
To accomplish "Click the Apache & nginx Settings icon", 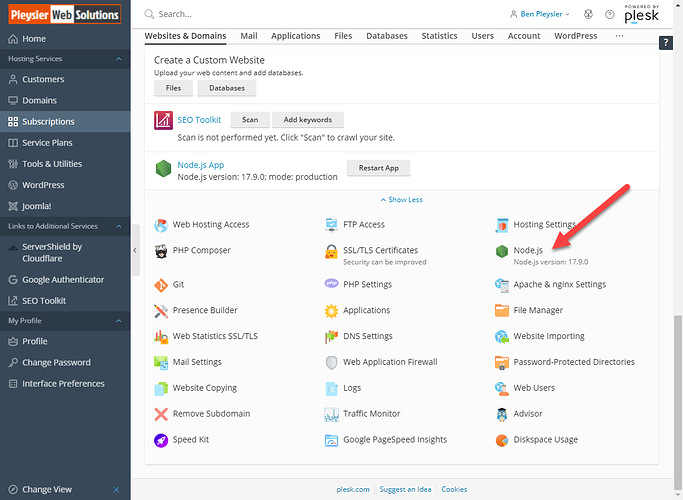I will 502,285.
